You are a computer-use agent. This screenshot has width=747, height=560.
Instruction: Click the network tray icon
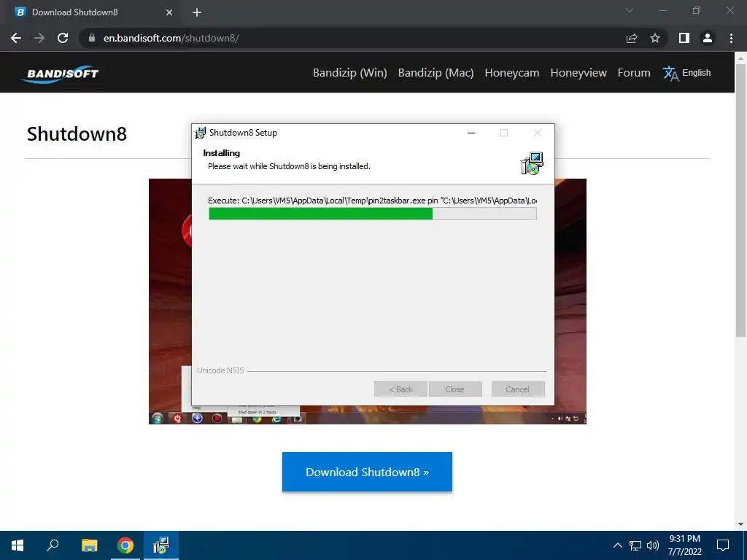[635, 545]
